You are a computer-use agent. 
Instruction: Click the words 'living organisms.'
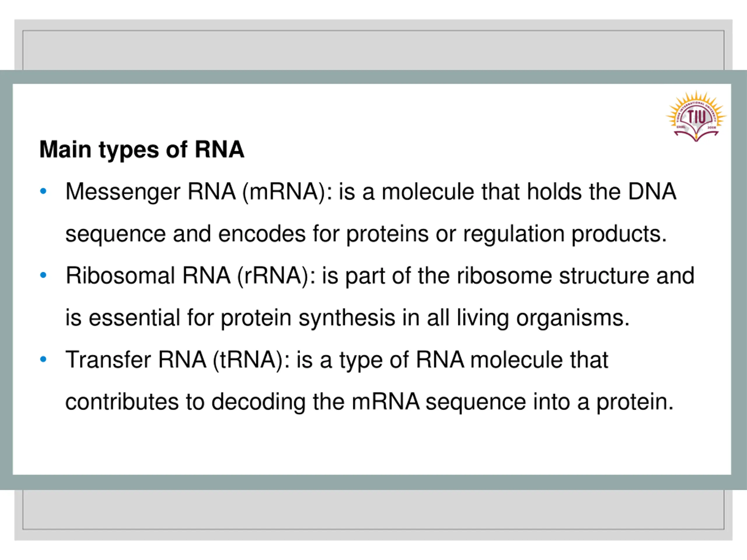coord(543,318)
